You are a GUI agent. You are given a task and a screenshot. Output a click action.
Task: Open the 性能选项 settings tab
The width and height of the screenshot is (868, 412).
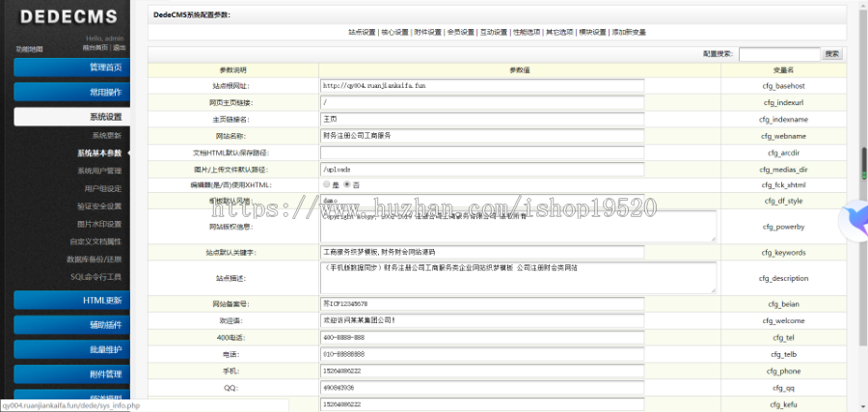point(525,32)
